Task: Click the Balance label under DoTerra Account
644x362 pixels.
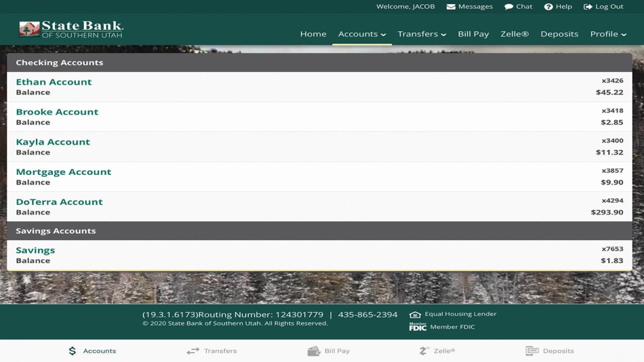Action: point(33,212)
